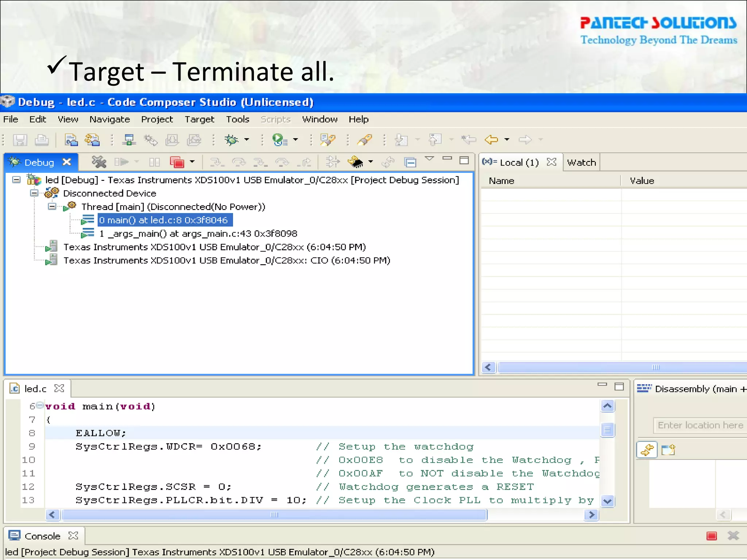747x560 pixels.
Task: Click the Forward navigation arrow icon
Action: point(525,140)
